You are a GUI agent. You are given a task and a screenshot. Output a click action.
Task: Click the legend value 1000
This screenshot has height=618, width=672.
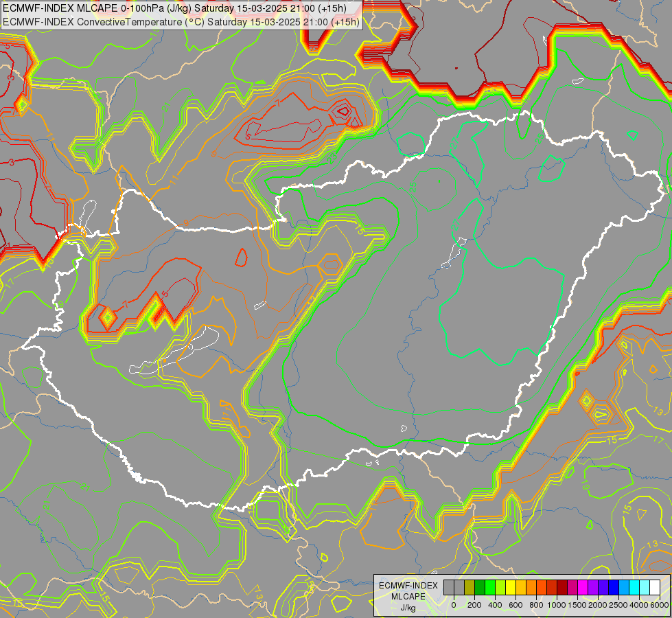click(557, 605)
